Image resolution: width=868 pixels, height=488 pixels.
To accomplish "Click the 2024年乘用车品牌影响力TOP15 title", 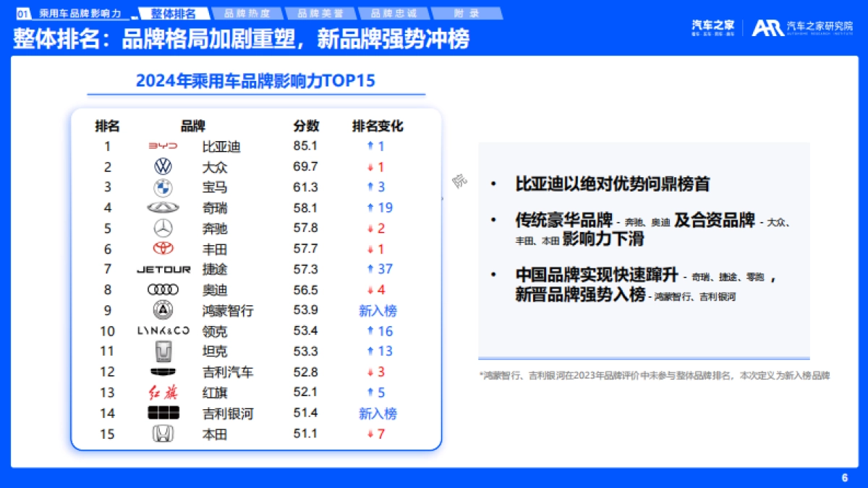I will coord(255,81).
